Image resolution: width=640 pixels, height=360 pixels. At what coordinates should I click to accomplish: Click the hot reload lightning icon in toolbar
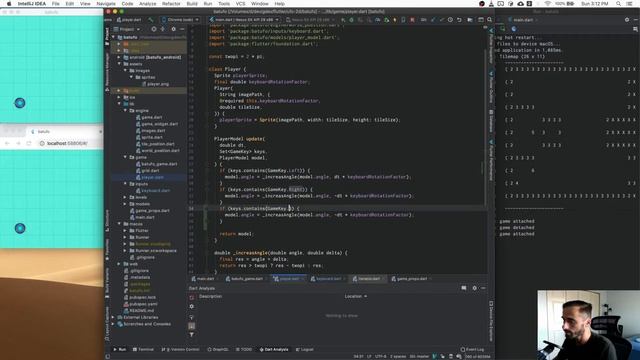pyautogui.click(x=394, y=20)
